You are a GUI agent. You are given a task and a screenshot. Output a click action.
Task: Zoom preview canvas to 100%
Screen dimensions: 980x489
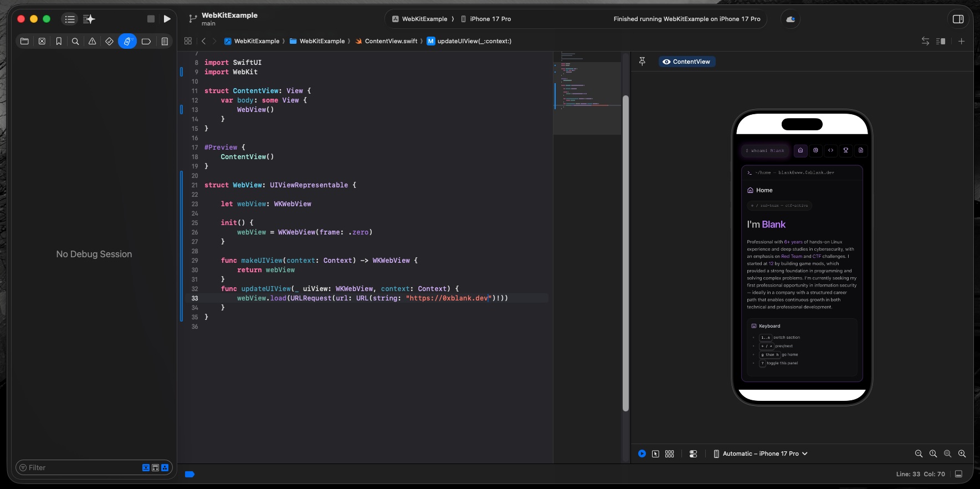(x=933, y=454)
